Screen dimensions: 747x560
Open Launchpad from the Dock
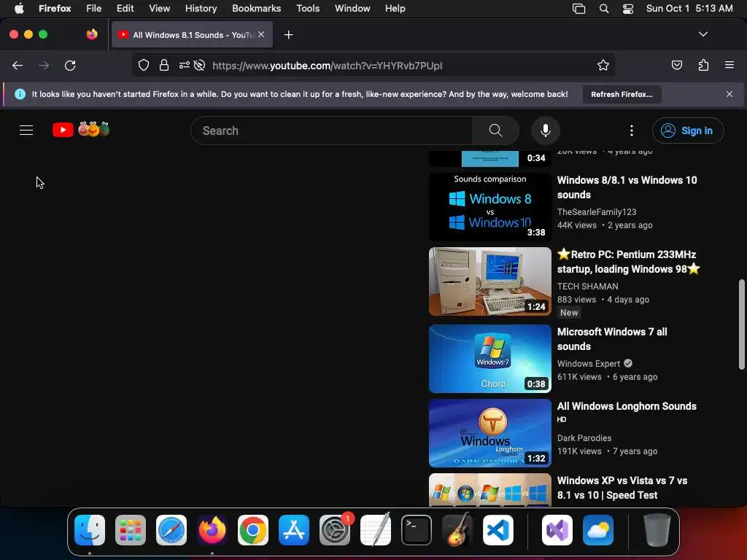[131, 530]
